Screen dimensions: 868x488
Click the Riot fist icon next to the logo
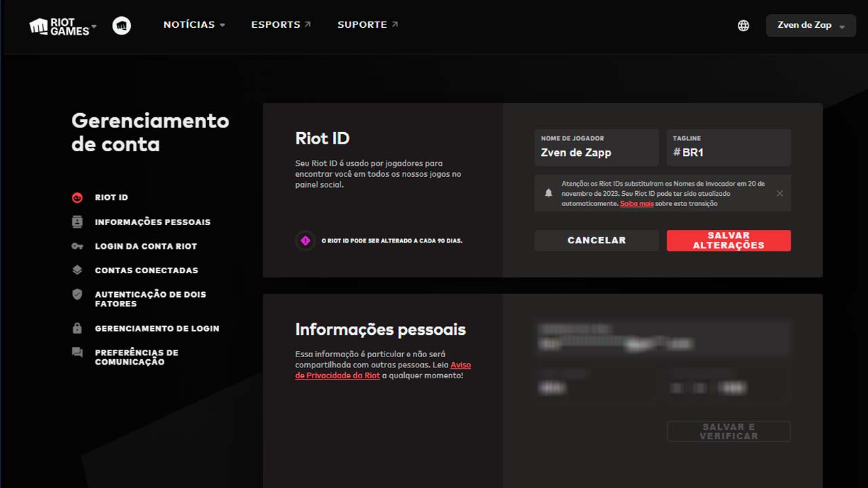click(x=122, y=25)
